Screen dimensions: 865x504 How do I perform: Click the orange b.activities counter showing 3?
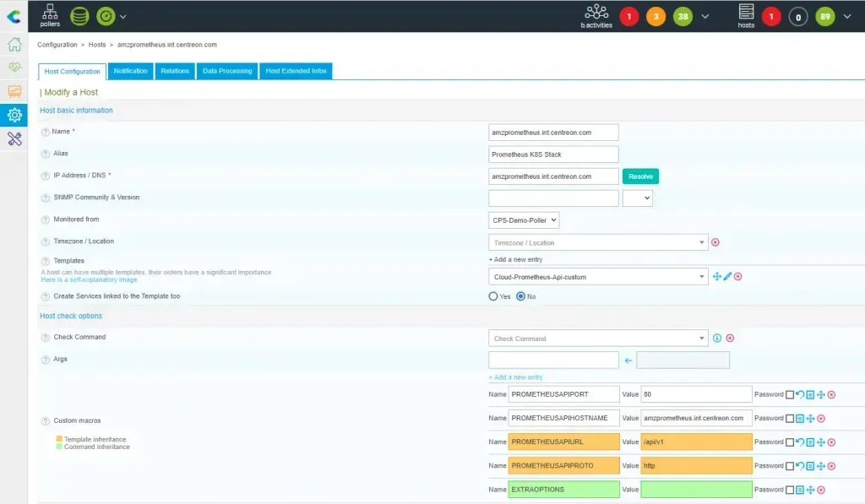pos(656,17)
